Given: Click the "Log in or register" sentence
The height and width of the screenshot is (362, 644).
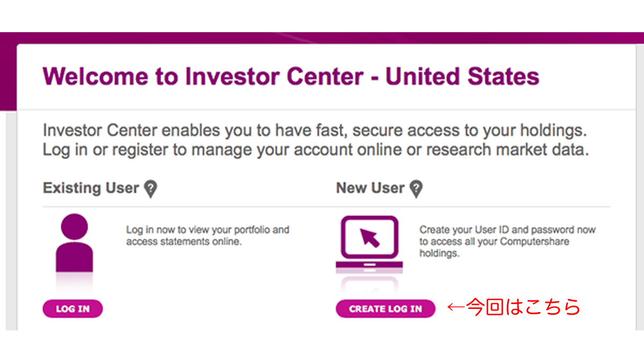Looking at the screenshot, I should pyautogui.click(x=316, y=150).
